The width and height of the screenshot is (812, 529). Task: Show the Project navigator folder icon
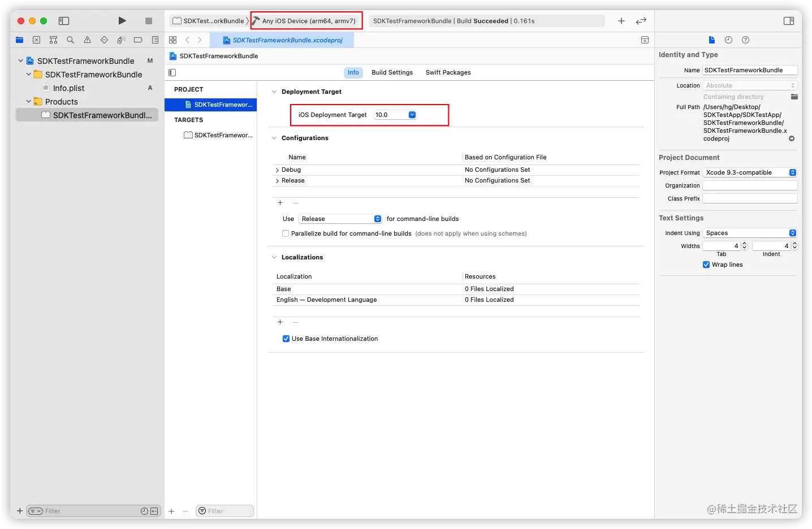point(20,40)
